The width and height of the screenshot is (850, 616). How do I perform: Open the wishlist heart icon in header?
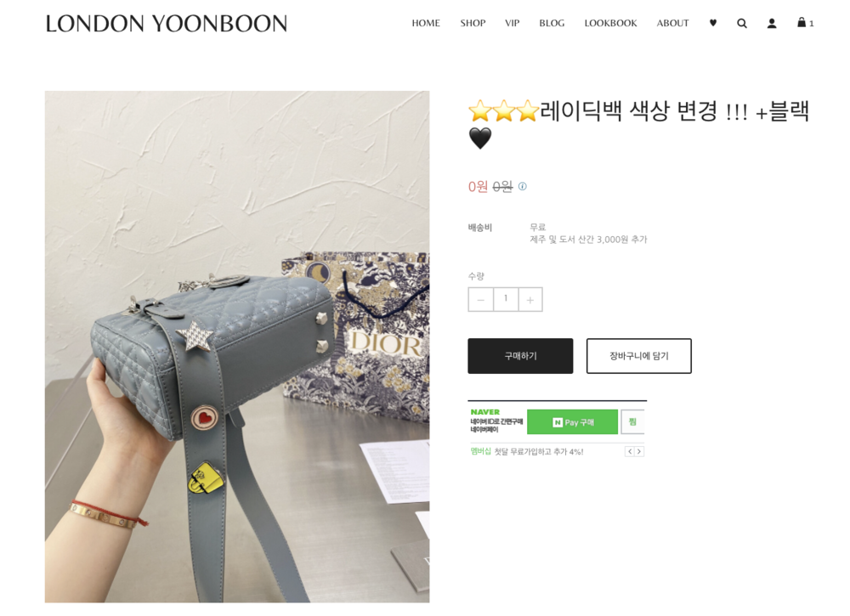tap(713, 23)
